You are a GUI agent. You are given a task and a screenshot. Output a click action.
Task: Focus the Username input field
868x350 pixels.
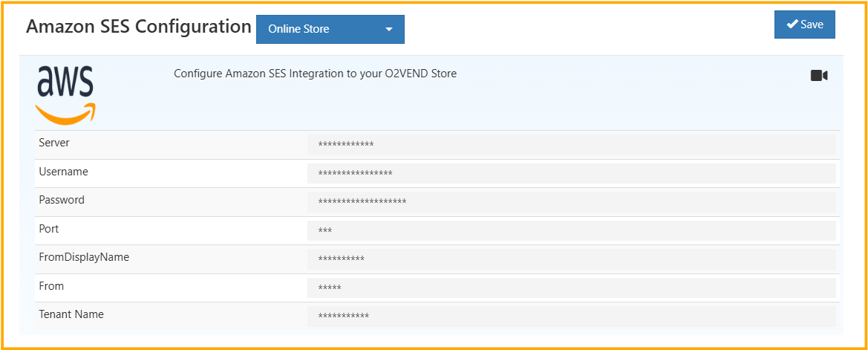(x=571, y=174)
